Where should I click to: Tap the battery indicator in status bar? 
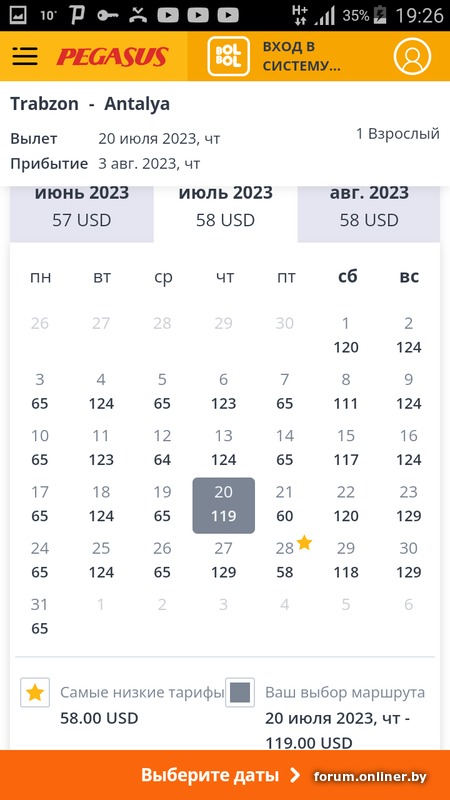pos(381,15)
